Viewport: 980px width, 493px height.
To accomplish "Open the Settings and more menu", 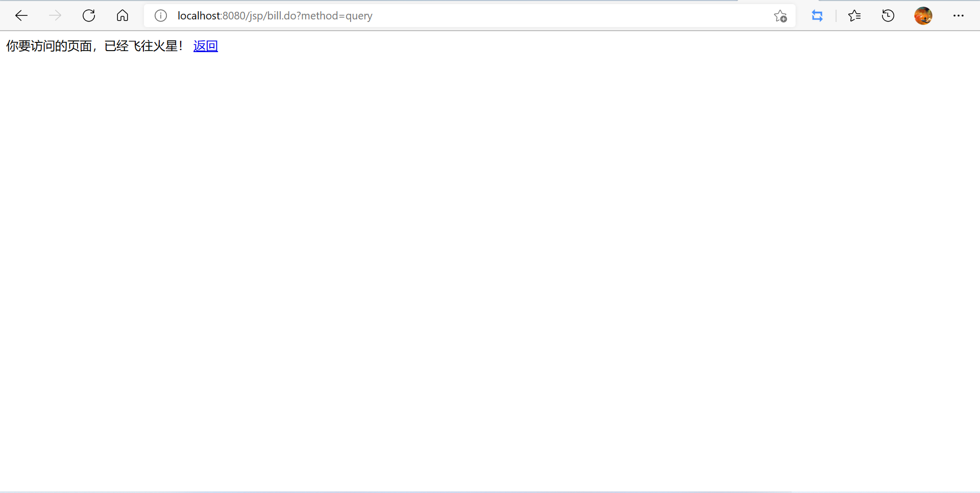I will tap(959, 16).
